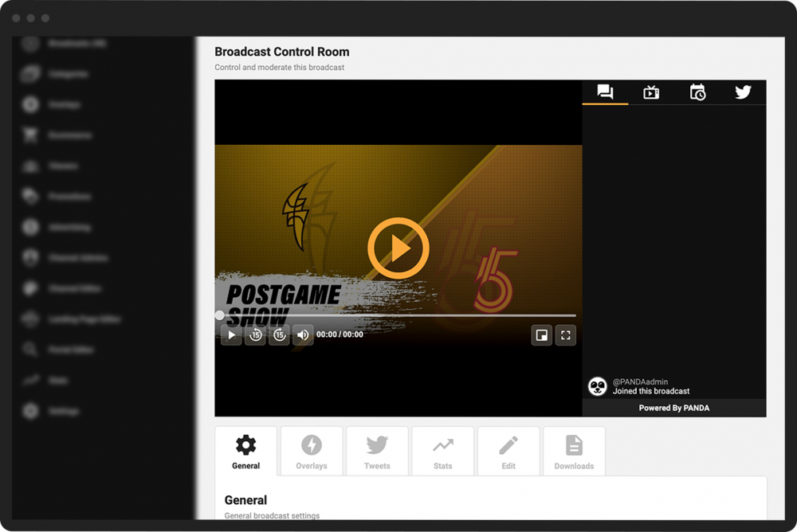Click the PANDAadmin panda avatar

(597, 386)
